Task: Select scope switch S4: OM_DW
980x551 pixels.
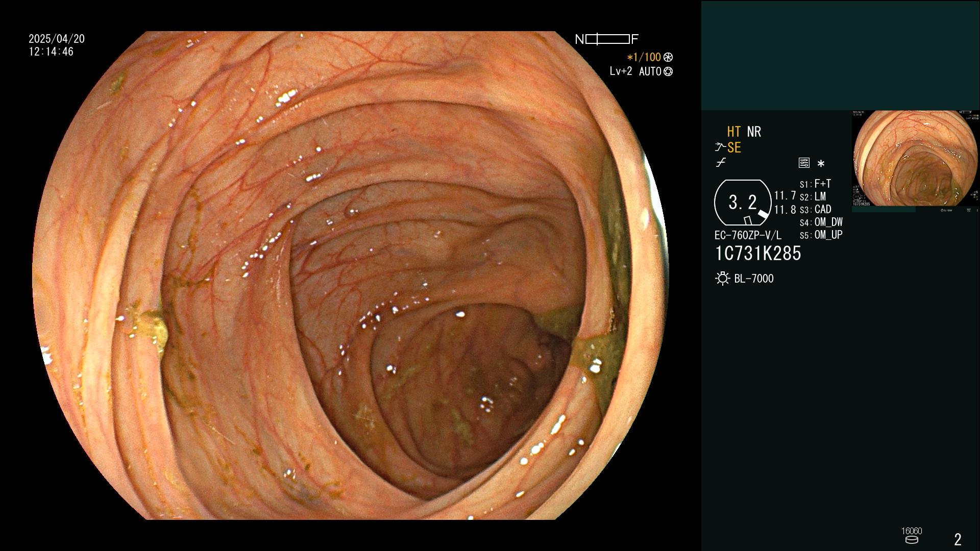Action: tap(821, 222)
